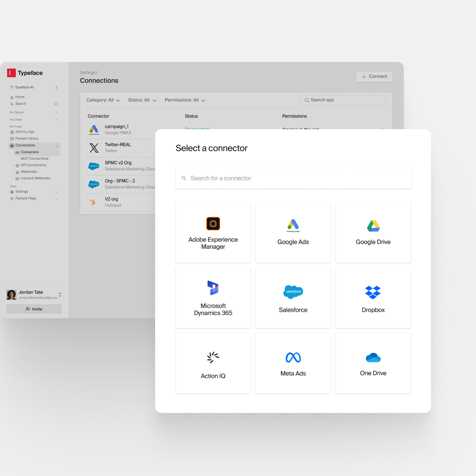Open Webhooks in the sidebar
The height and width of the screenshot is (476, 476).
29,172
